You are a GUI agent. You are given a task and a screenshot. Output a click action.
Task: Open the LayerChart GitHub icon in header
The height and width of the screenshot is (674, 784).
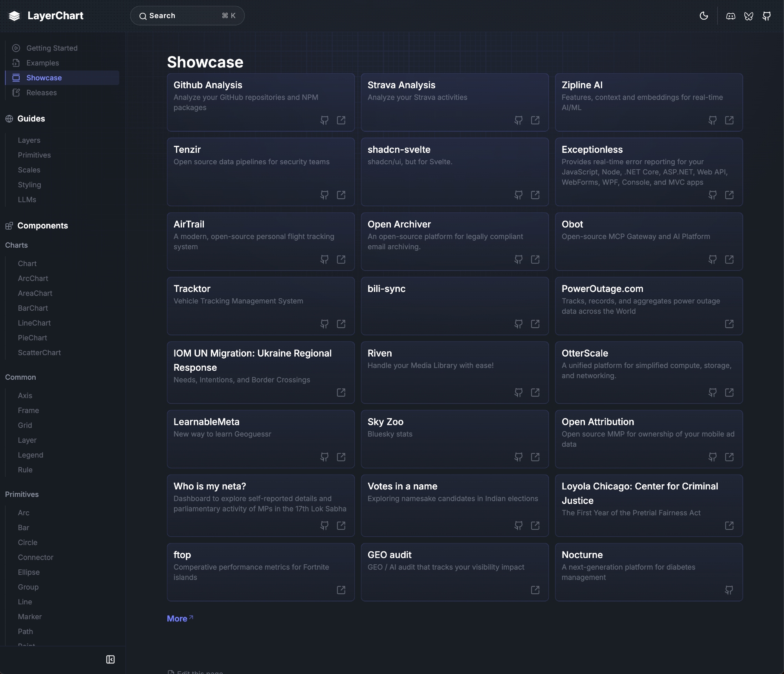point(767,16)
